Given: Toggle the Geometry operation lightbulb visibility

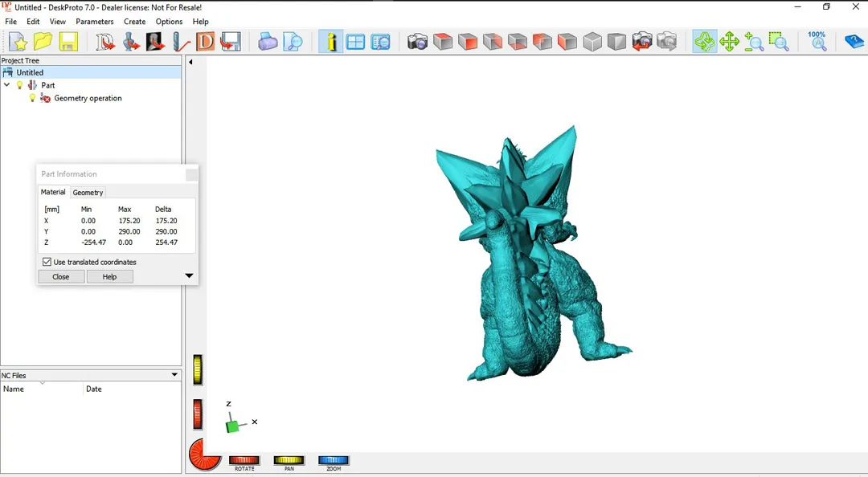Looking at the screenshot, I should [32, 98].
